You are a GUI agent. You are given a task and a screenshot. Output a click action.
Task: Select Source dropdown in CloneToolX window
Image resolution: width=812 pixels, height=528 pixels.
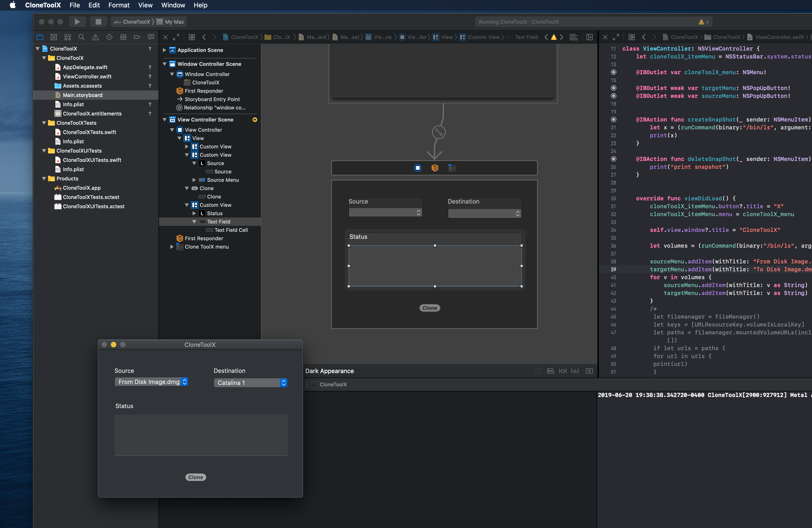pyautogui.click(x=152, y=382)
